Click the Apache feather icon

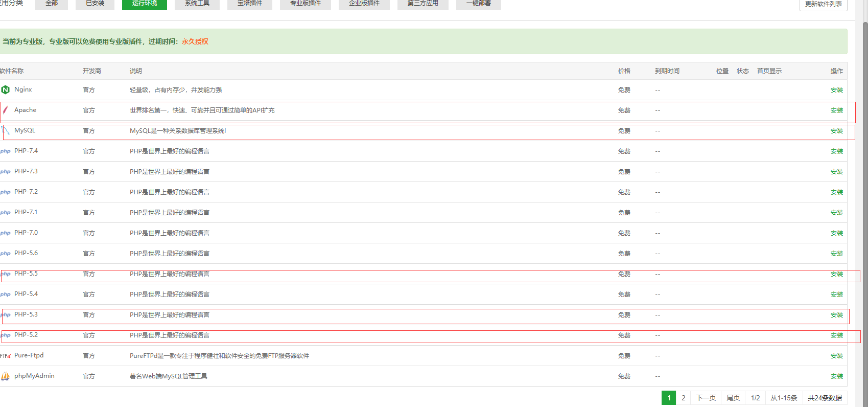click(x=5, y=110)
